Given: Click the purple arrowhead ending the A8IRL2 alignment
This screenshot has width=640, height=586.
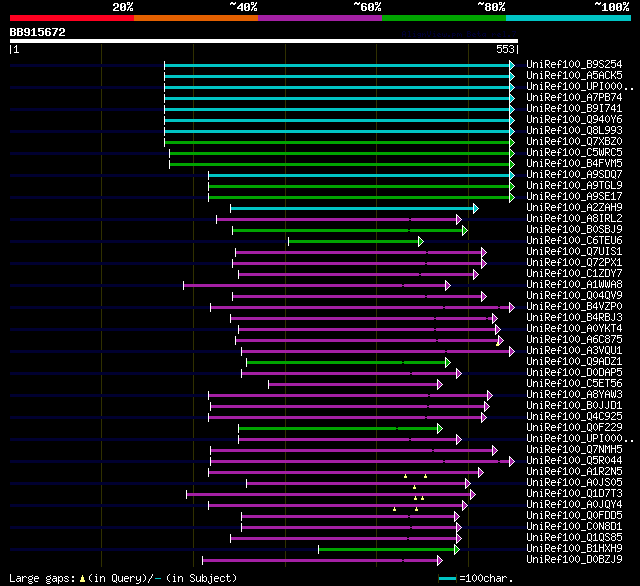Looking at the screenshot, I should pos(459,220).
